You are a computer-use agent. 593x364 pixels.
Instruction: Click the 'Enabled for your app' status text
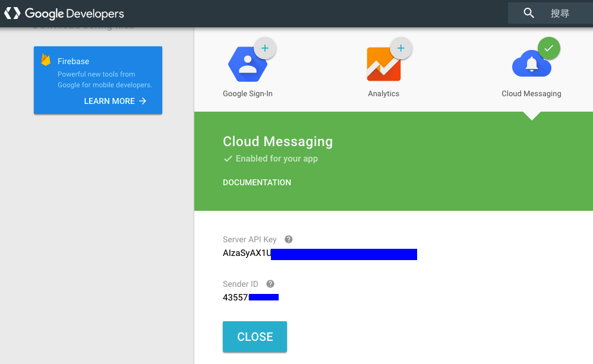pyautogui.click(x=277, y=159)
